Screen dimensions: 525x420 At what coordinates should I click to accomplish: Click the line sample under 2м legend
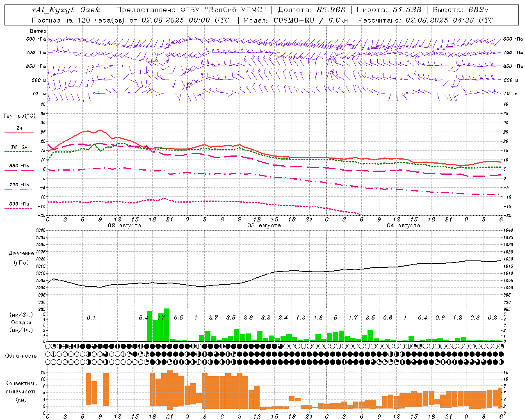click(x=19, y=133)
